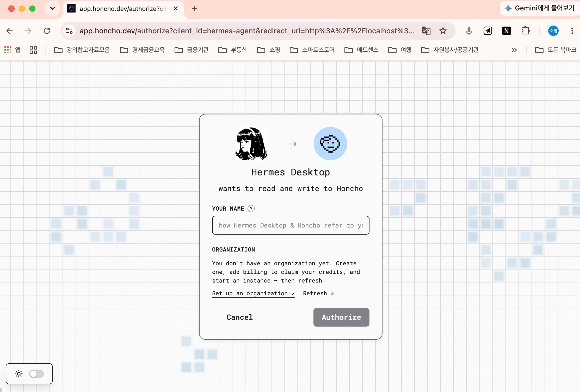
Task: Select the app.honcho.dev/authorize tab
Action: pyautogui.click(x=123, y=9)
